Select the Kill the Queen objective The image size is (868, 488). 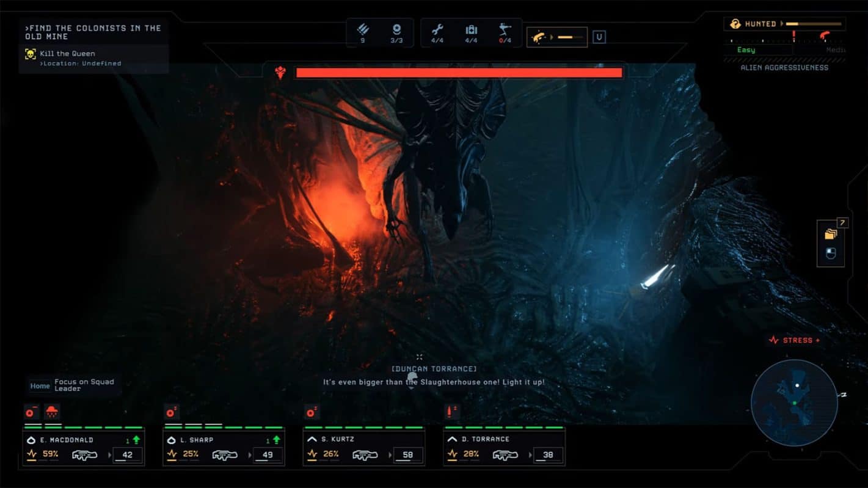(x=67, y=54)
